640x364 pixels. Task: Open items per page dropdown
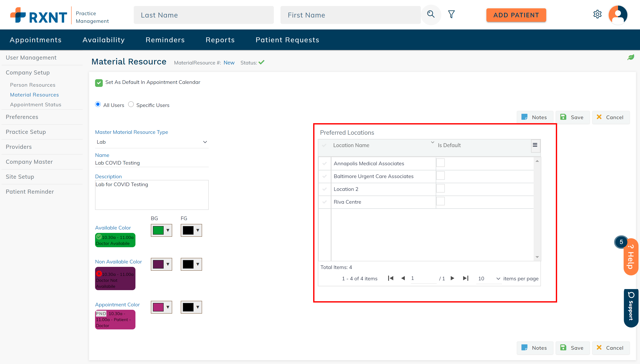tap(489, 279)
